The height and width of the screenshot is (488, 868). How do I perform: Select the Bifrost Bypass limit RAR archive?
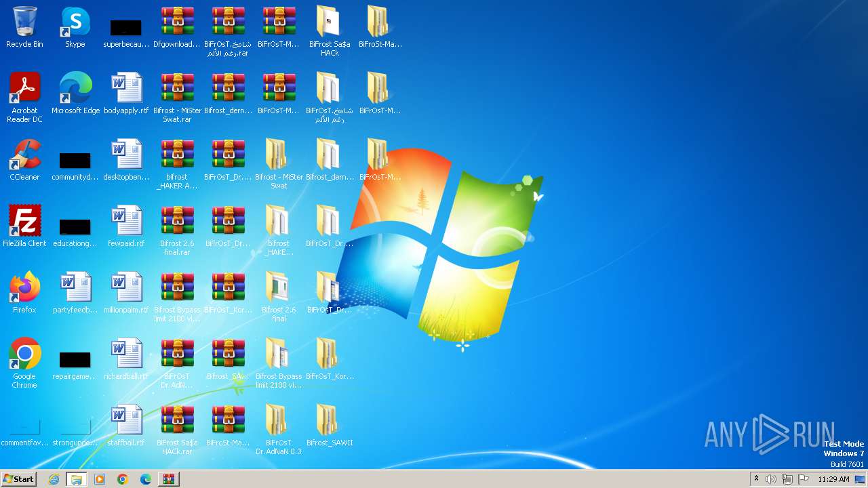click(177, 297)
